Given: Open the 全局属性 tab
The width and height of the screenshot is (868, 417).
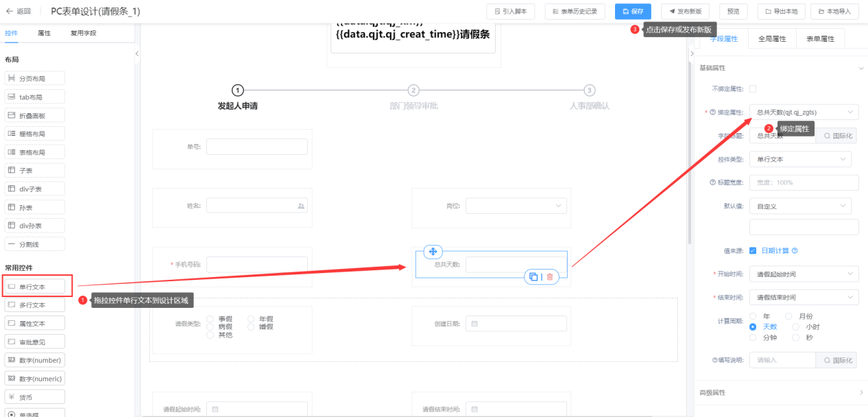Looking at the screenshot, I should point(772,39).
